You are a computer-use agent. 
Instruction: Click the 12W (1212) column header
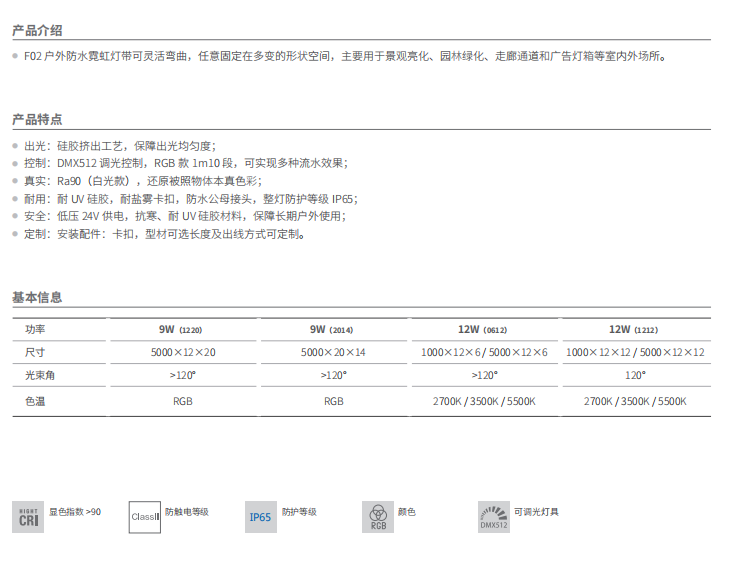click(x=633, y=329)
